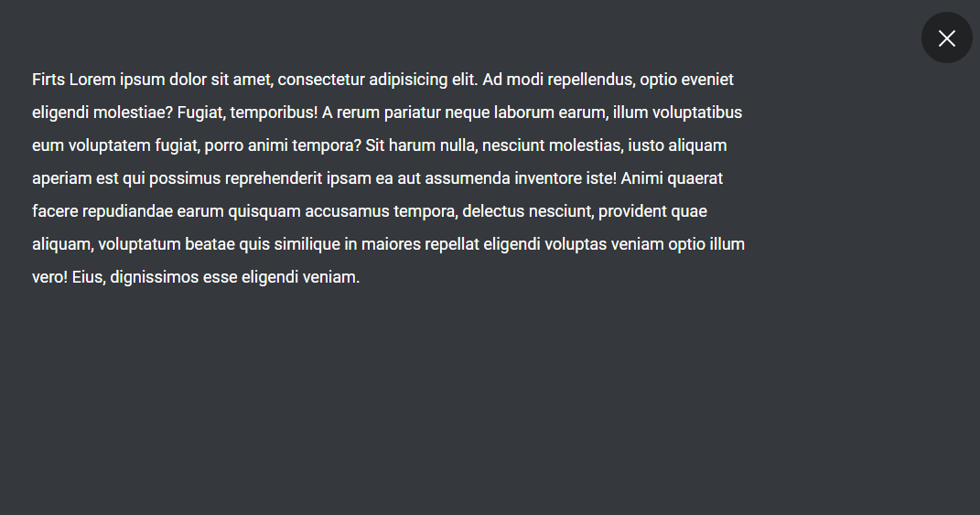Click on the word "repellendus"

[x=591, y=80]
